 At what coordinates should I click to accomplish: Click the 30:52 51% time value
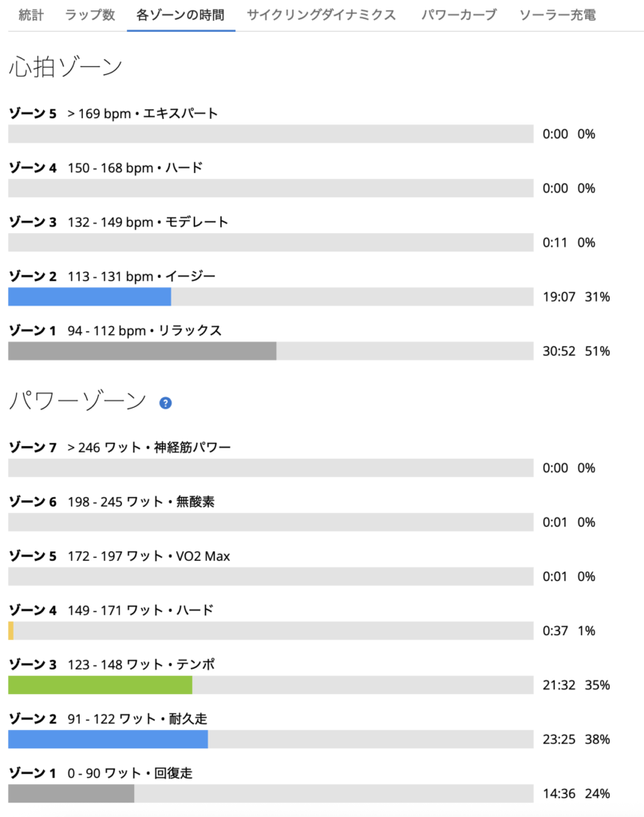pyautogui.click(x=576, y=351)
